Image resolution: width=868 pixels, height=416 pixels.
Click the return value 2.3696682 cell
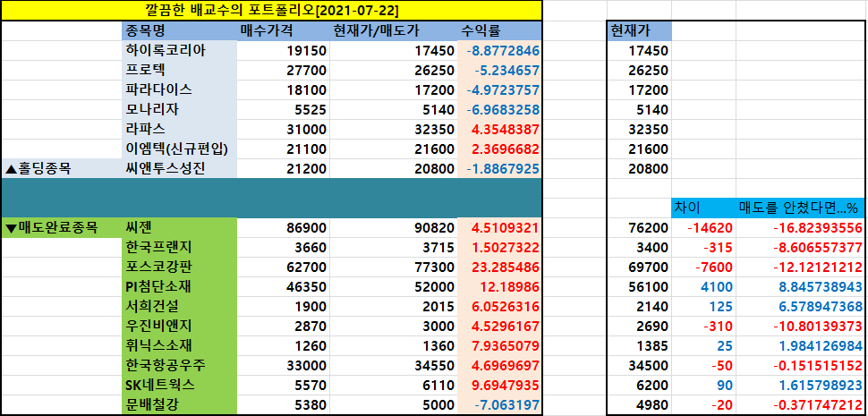pyautogui.click(x=499, y=149)
